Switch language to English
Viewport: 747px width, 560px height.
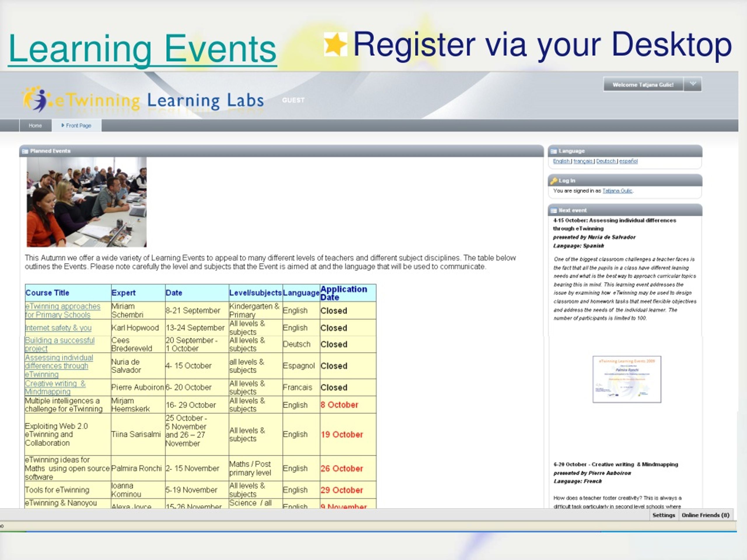coord(561,161)
